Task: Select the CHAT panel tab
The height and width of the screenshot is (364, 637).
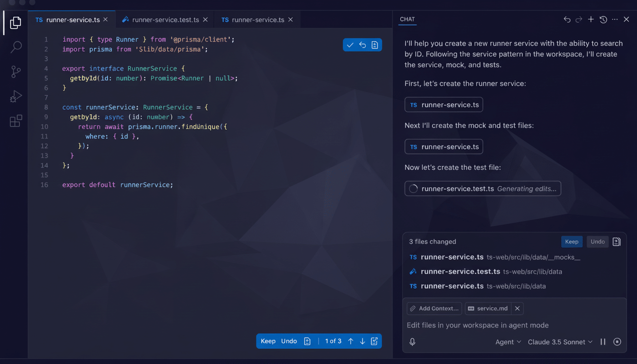Action: [x=407, y=19]
